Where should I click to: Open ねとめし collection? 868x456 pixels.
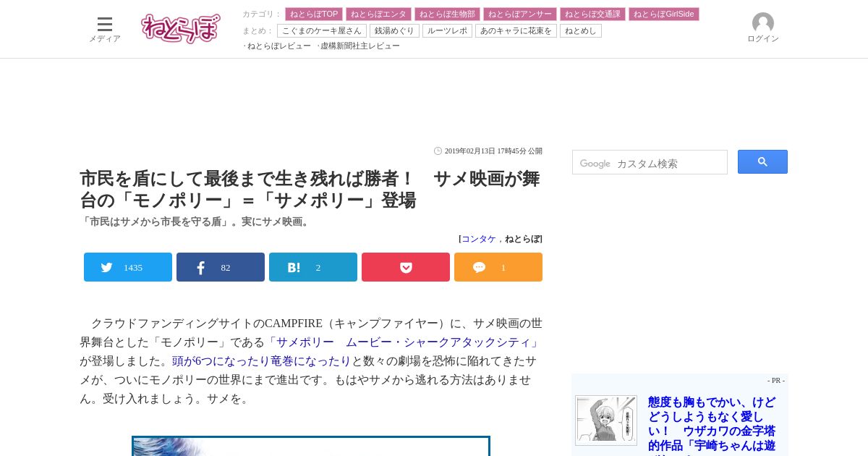[x=581, y=30]
